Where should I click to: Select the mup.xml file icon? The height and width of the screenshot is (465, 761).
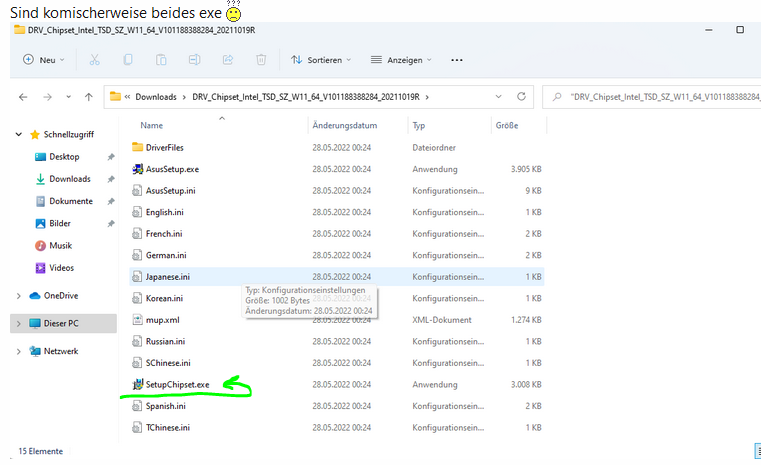[137, 320]
